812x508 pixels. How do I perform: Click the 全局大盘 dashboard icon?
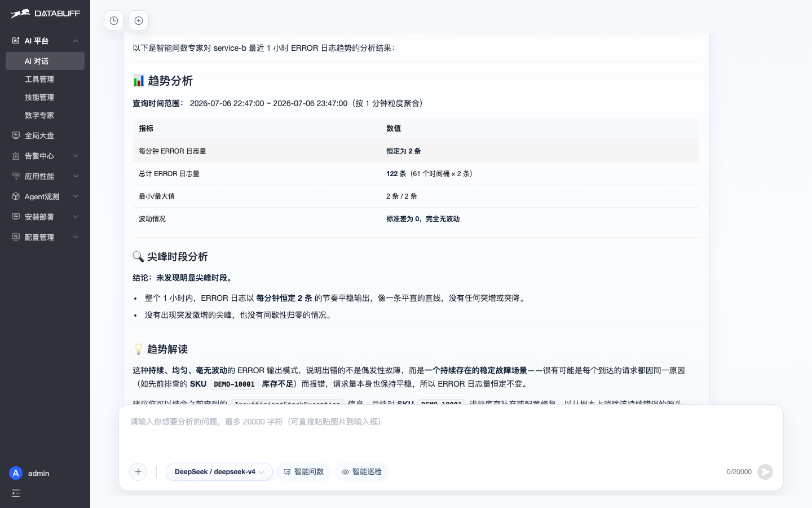(16, 135)
